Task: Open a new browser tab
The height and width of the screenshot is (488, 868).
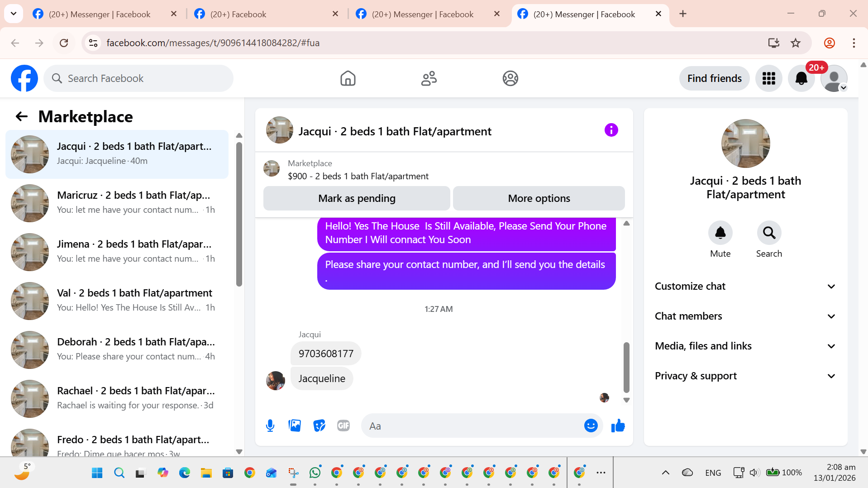Action: click(682, 14)
